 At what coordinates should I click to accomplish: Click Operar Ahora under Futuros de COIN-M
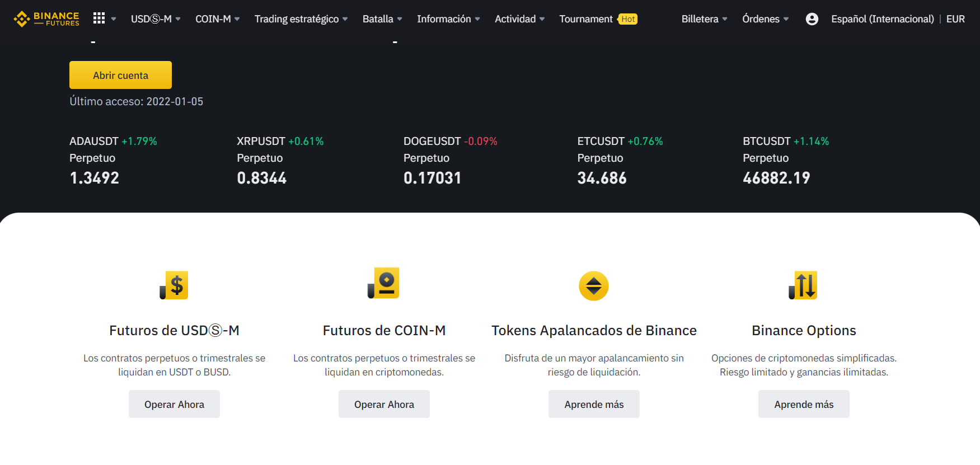(x=384, y=404)
